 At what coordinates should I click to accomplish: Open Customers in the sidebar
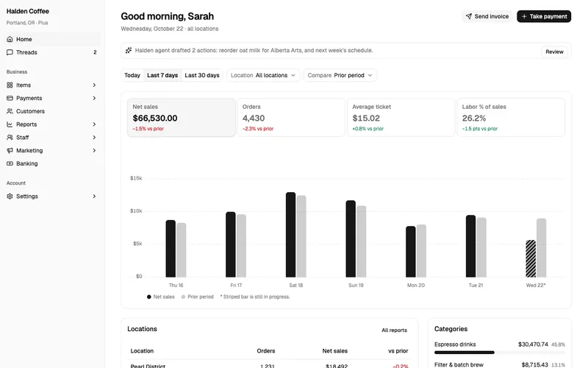pos(51,111)
